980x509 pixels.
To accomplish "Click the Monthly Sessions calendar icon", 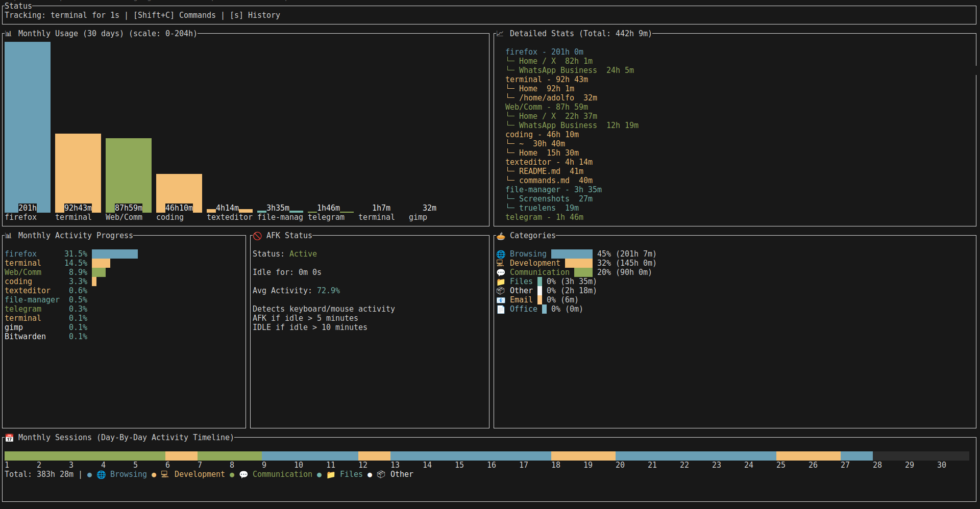I will pos(9,438).
